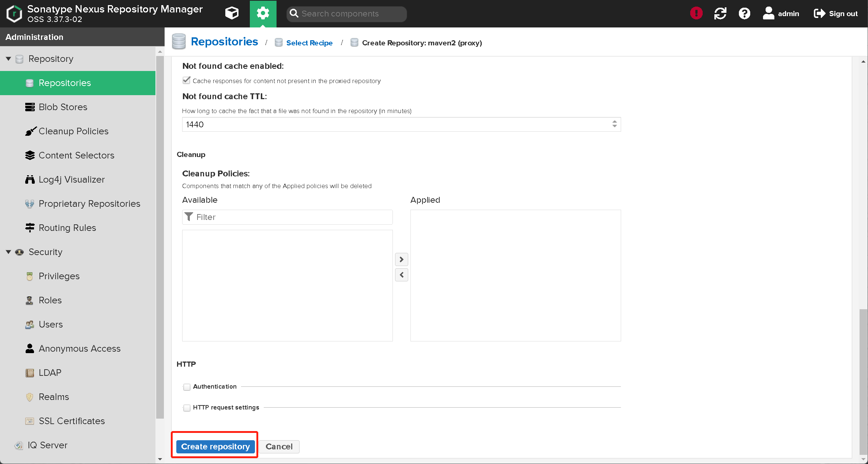Click the Anonymous Access person icon

click(x=30, y=348)
